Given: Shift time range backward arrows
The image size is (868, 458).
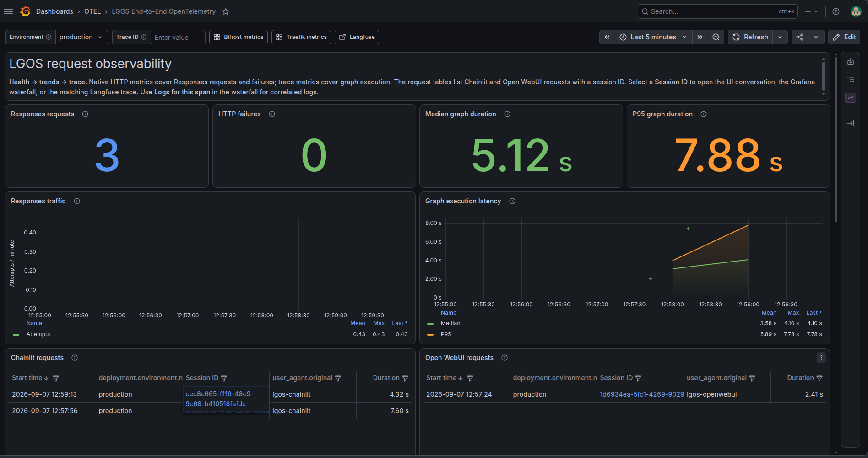Looking at the screenshot, I should (607, 37).
